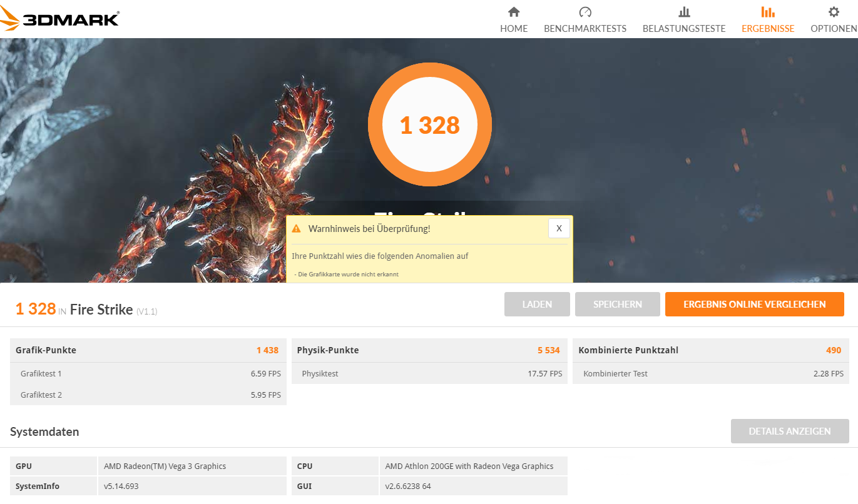Select the Kombinierter Test row
The image size is (858, 504).
tap(711, 373)
